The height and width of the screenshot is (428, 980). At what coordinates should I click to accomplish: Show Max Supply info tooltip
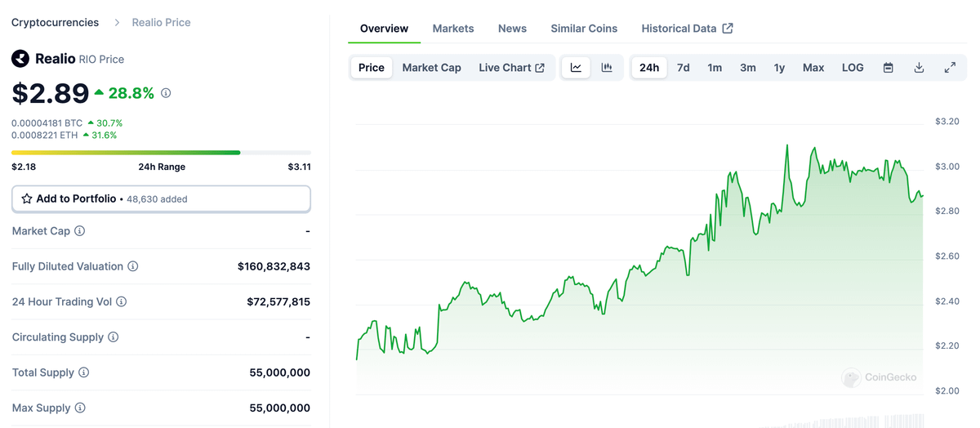(80, 408)
